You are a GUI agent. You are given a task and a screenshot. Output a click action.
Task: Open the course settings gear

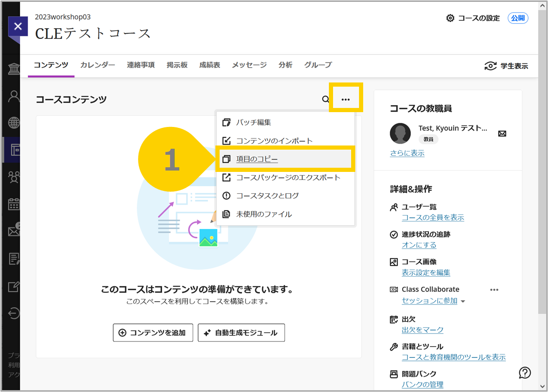point(450,18)
